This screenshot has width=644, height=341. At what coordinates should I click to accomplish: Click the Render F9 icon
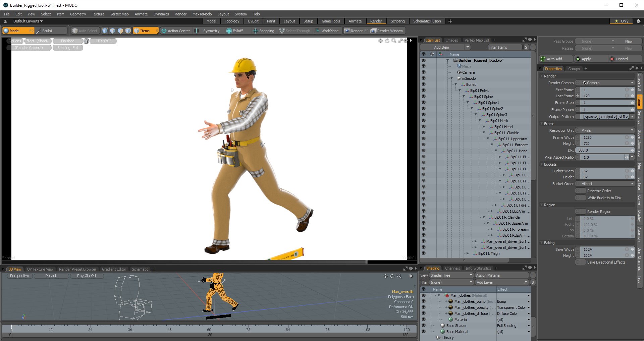pyautogui.click(x=347, y=31)
